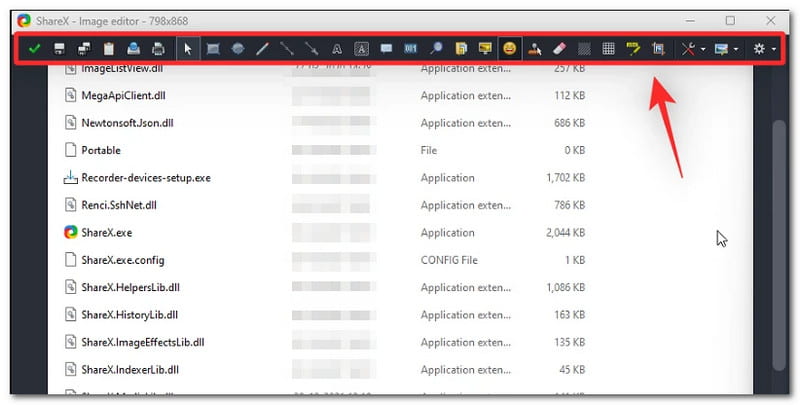The image size is (800, 405).
Task: Click the 0 KB size of Portable
Action: coord(574,150)
